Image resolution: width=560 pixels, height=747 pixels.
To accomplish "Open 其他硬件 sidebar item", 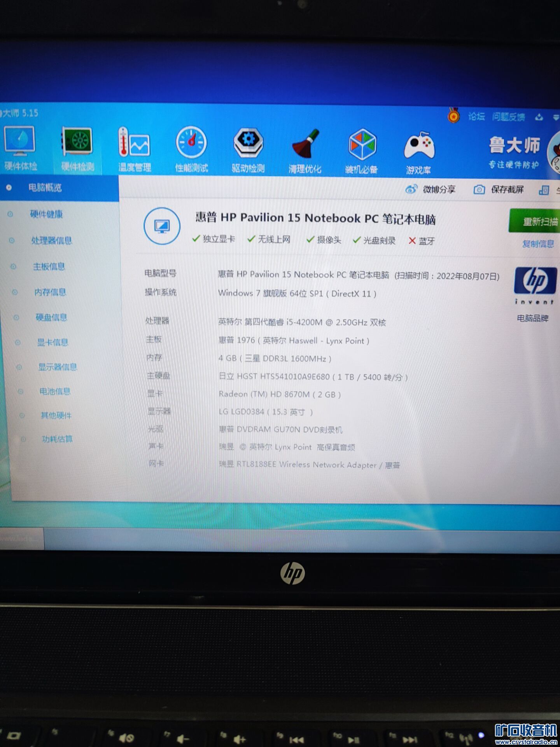I will (x=56, y=416).
